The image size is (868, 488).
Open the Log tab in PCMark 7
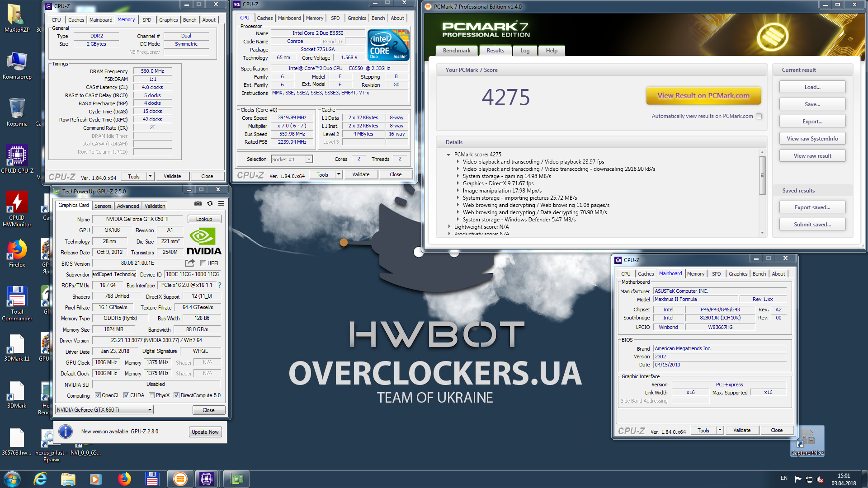(525, 51)
